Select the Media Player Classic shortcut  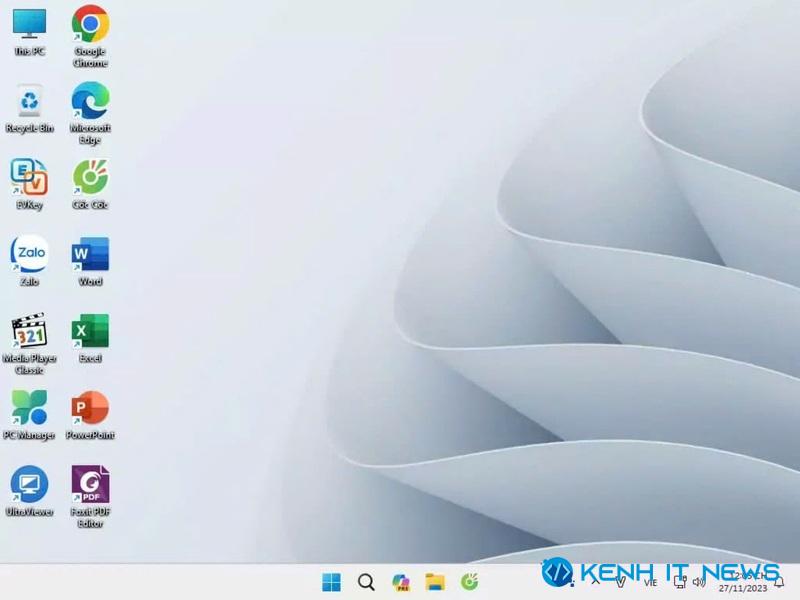(30, 343)
